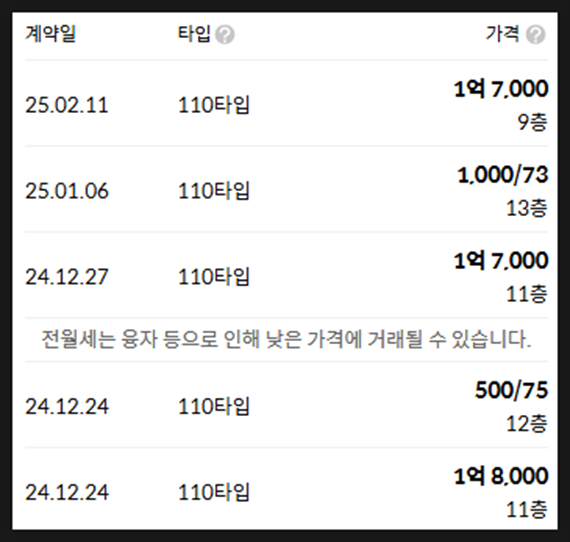Viewport: 570px width, 542px height.
Task: Click the help icon next to 가격
Action: coord(535,35)
